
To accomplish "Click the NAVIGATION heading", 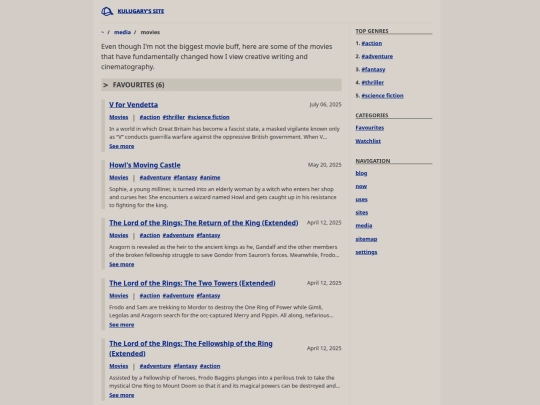I will click(373, 161).
